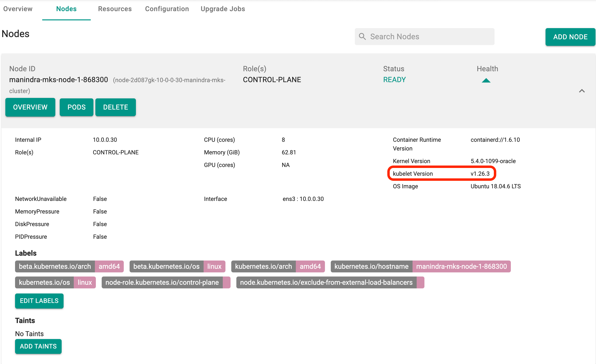Open node OVERVIEW button

click(30, 107)
